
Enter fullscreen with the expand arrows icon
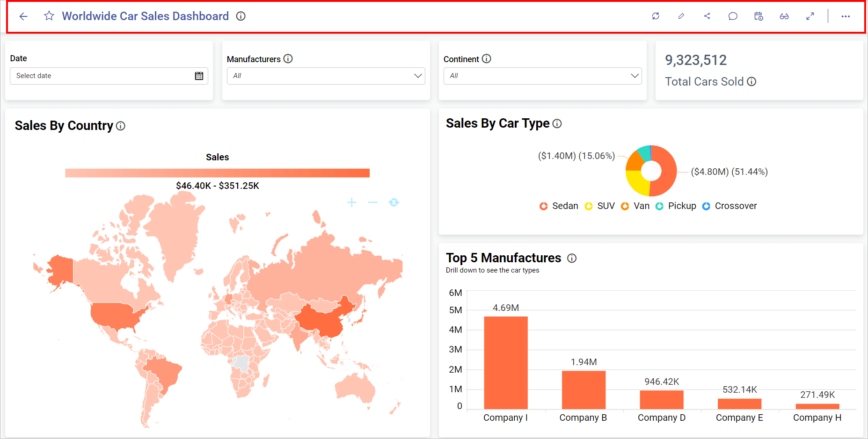[810, 16]
